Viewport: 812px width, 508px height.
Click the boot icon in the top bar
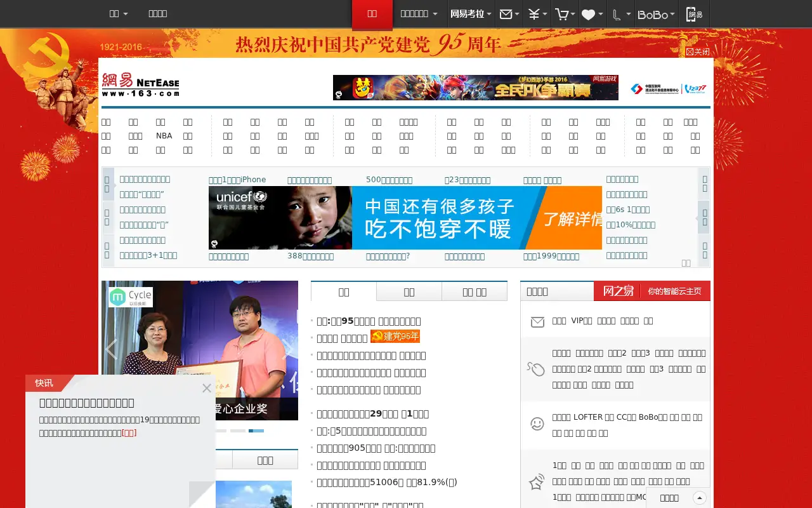point(616,14)
